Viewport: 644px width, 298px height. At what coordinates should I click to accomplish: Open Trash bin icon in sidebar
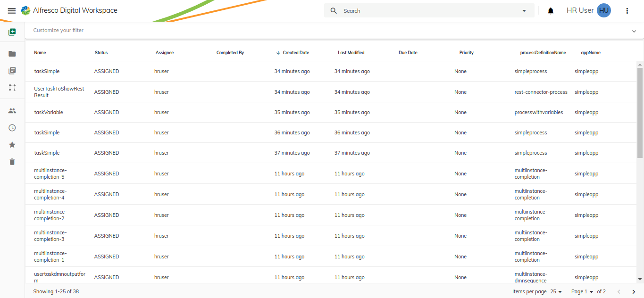[x=12, y=162]
